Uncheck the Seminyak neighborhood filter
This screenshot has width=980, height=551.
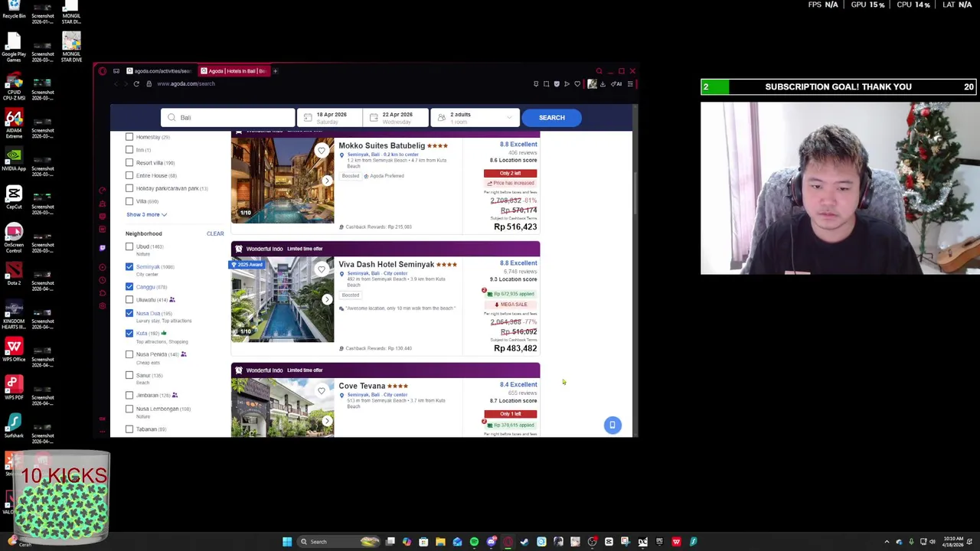pyautogui.click(x=129, y=267)
